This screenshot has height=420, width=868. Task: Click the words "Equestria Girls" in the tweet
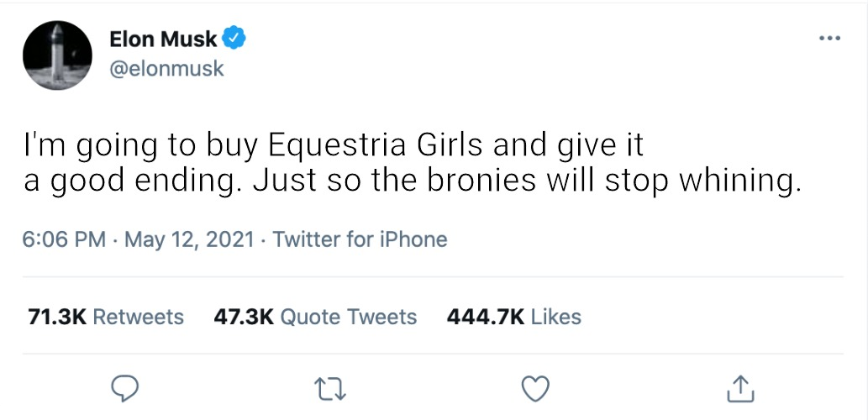376,146
